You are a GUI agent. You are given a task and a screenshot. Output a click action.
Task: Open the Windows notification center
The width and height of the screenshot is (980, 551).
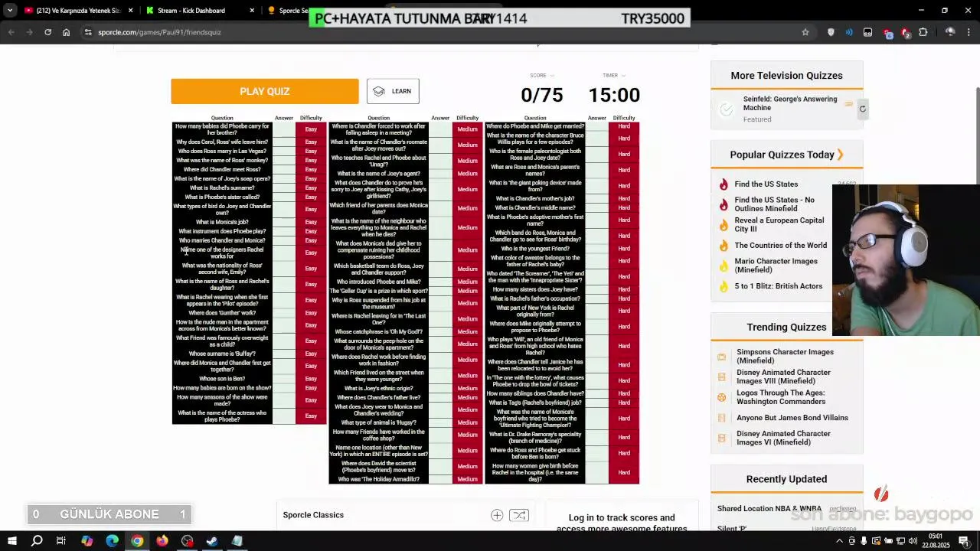(x=964, y=541)
